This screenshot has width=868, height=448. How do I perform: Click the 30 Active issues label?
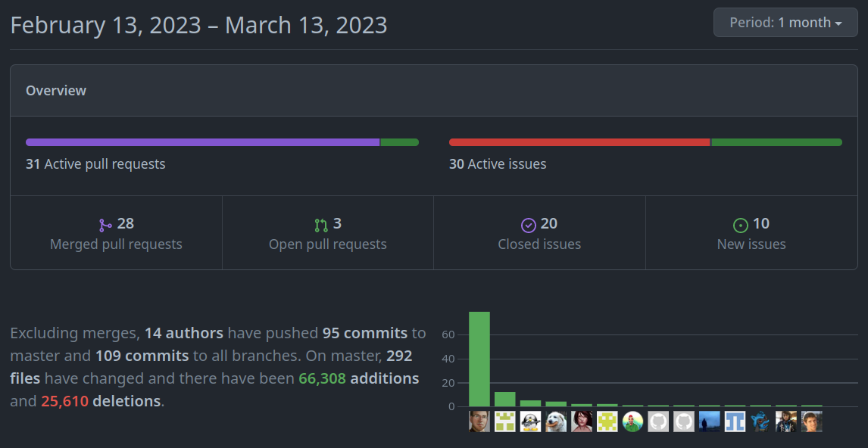click(x=498, y=163)
